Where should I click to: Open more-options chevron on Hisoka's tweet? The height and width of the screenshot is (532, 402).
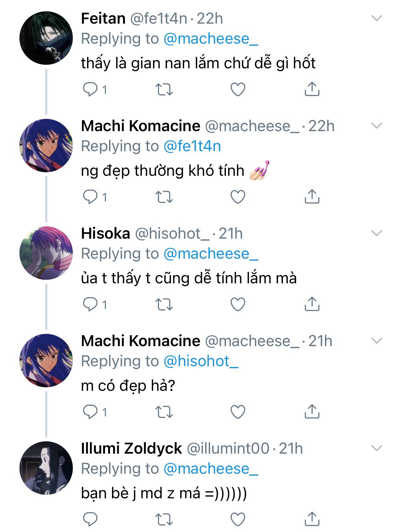click(x=376, y=233)
